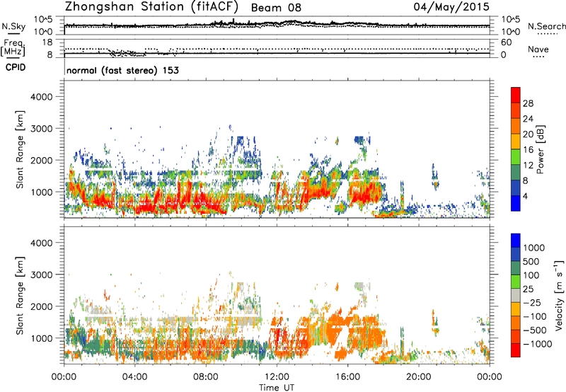Click the 'Time UT' axis title
The width and height of the screenshot is (566, 392).
click(277, 388)
